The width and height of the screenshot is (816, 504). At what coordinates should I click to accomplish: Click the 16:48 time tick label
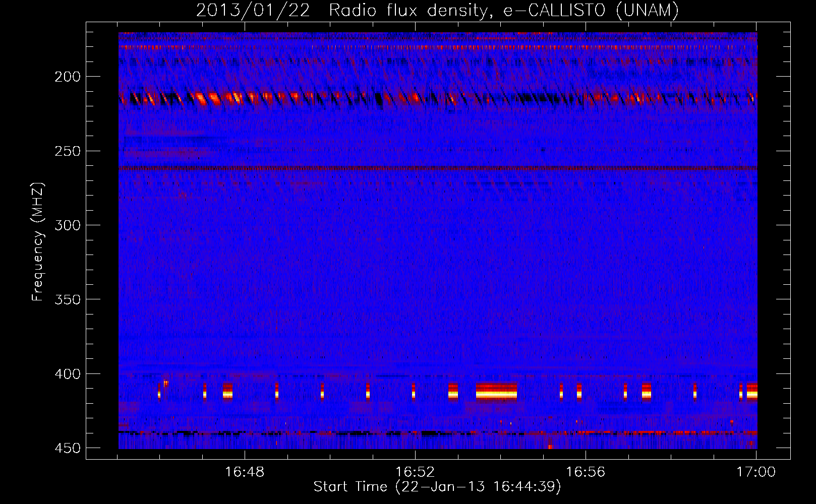click(x=245, y=472)
